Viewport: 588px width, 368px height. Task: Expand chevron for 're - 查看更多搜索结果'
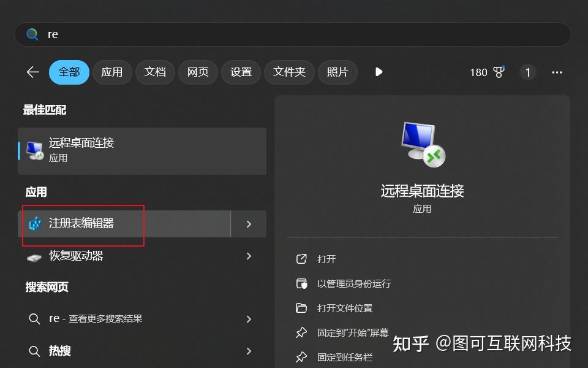[249, 319]
